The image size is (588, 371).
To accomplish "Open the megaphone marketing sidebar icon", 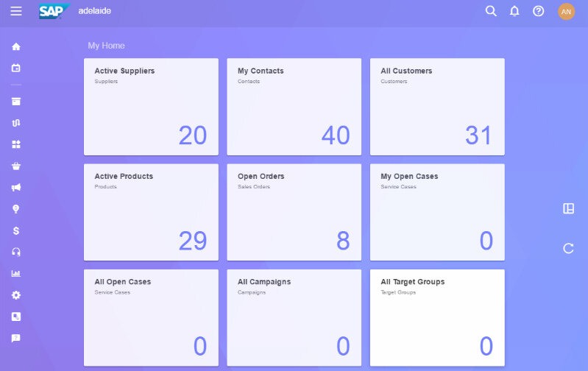I will coord(16,187).
